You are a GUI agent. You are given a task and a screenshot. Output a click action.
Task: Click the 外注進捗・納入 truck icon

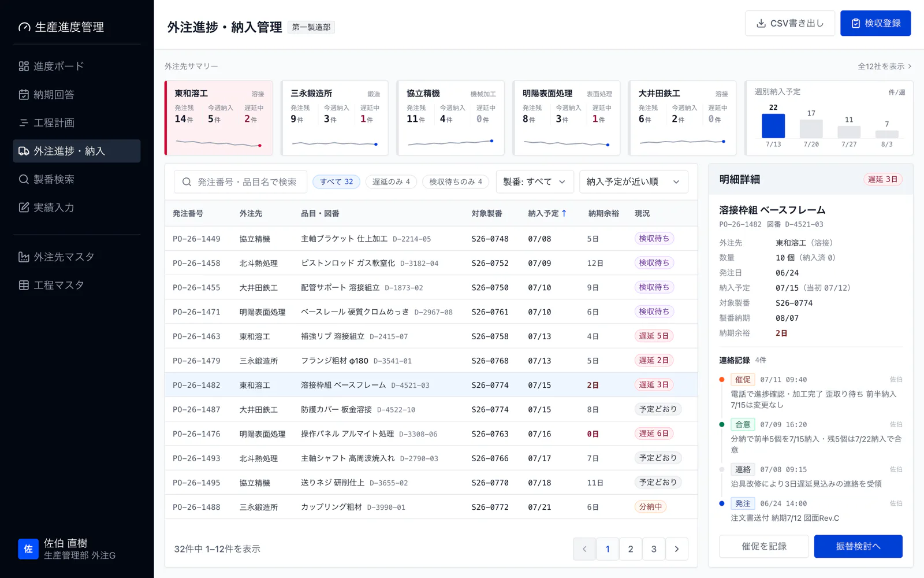(x=24, y=151)
